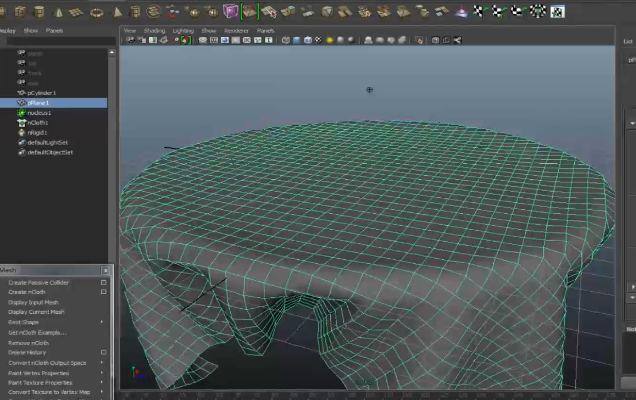
Task: Open the viewport Shading menu
Action: click(154, 31)
